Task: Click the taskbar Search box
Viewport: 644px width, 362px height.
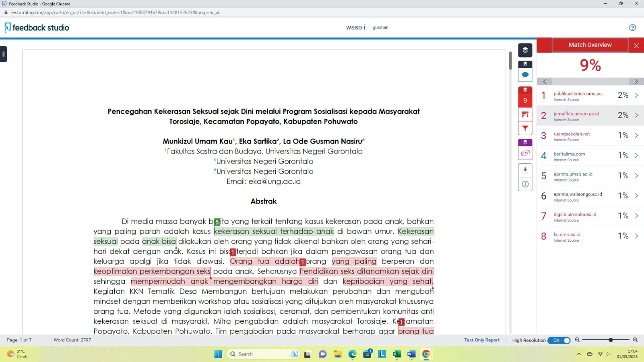Action: 263,354
